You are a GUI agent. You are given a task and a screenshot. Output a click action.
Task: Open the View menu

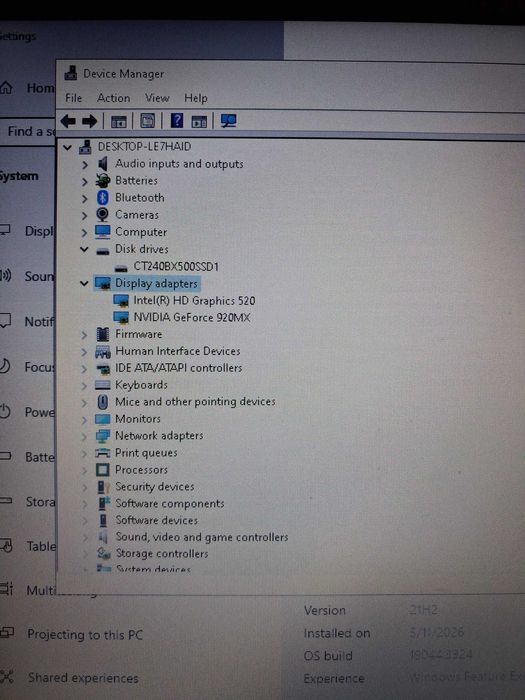(157, 98)
